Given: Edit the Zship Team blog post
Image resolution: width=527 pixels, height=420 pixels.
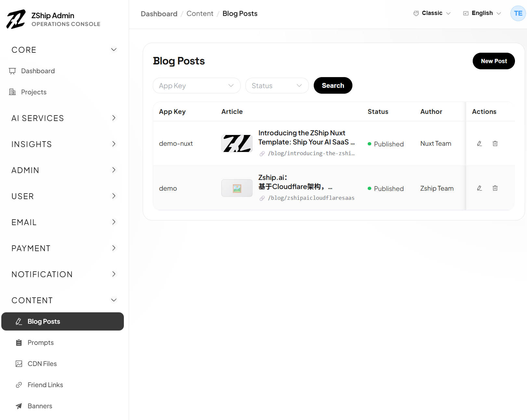Looking at the screenshot, I should [479, 188].
